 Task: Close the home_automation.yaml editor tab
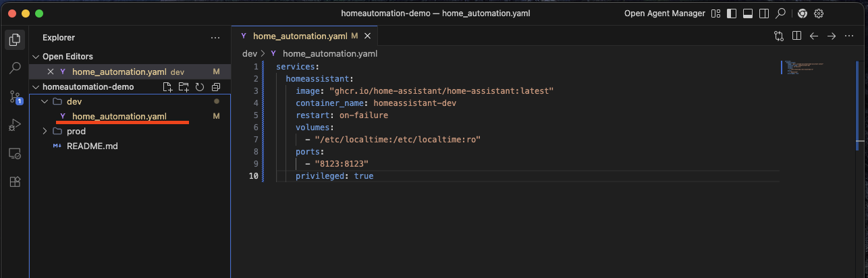[368, 36]
